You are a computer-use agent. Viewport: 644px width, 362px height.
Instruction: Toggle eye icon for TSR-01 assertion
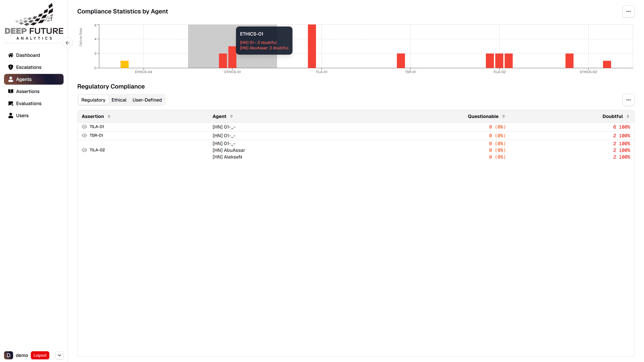point(84,135)
